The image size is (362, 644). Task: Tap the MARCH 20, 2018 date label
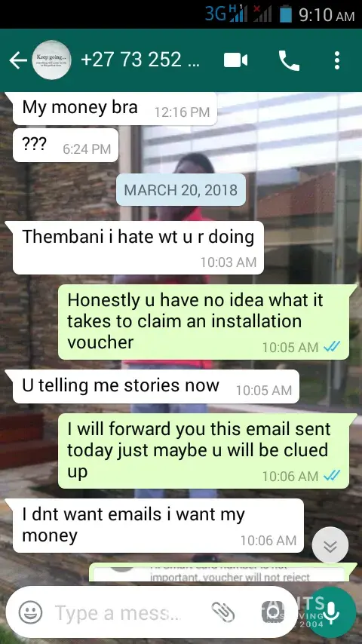[x=181, y=190]
